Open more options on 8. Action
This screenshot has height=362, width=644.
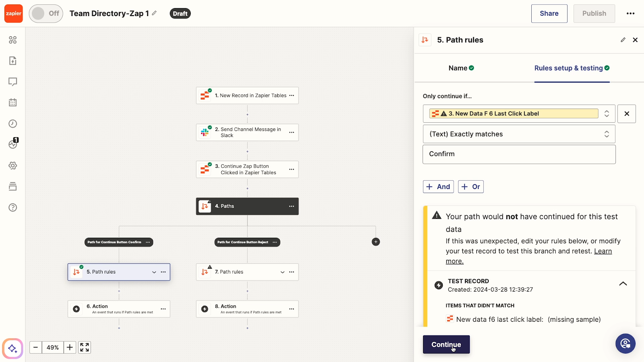[292, 309]
